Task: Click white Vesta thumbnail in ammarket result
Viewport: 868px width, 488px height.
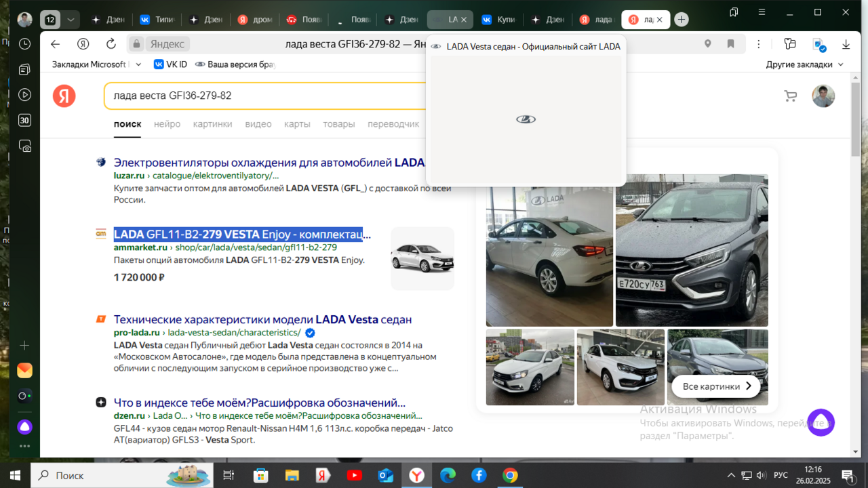Action: click(x=422, y=258)
